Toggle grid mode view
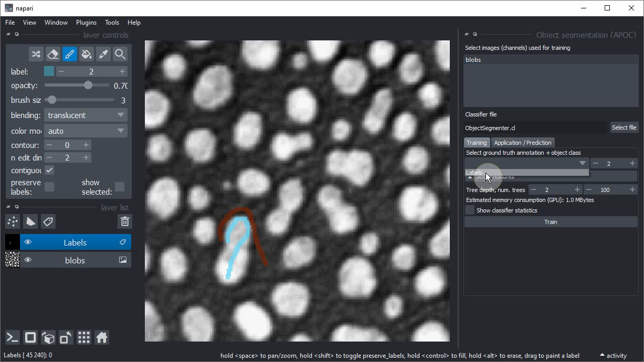This screenshot has height=362, width=644. 84,337
